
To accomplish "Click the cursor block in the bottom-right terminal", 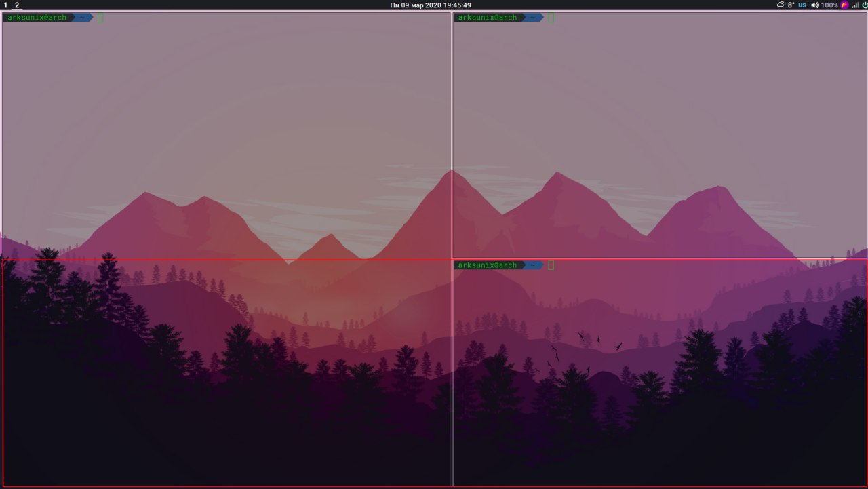I will (551, 265).
